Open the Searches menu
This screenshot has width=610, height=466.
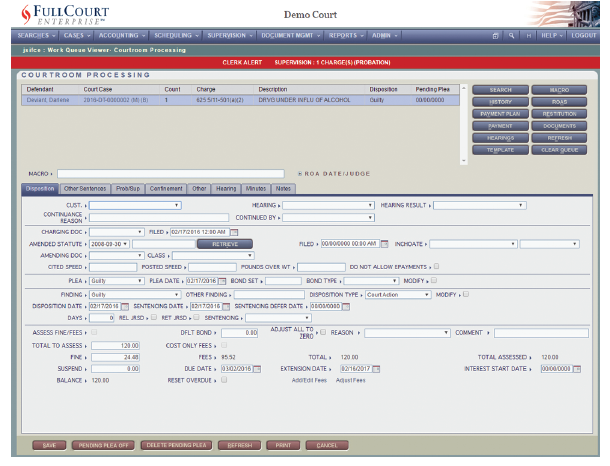(36, 36)
